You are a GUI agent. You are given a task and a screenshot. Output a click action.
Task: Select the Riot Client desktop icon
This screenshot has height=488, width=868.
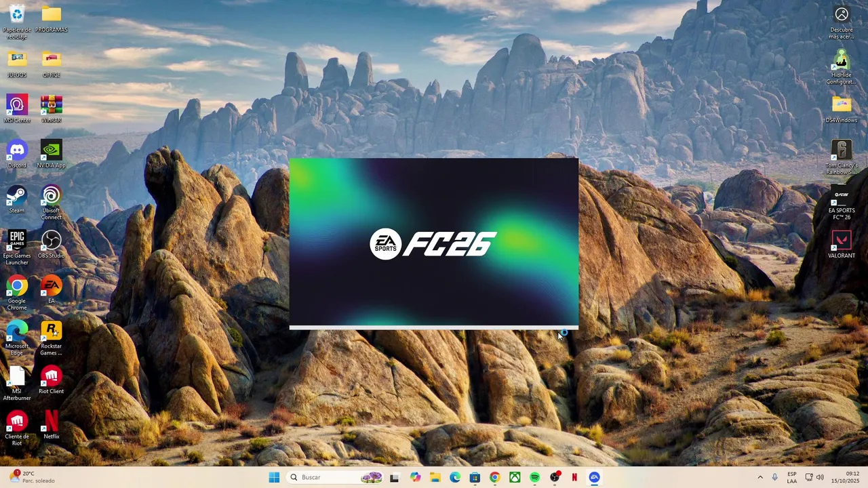pyautogui.click(x=51, y=380)
